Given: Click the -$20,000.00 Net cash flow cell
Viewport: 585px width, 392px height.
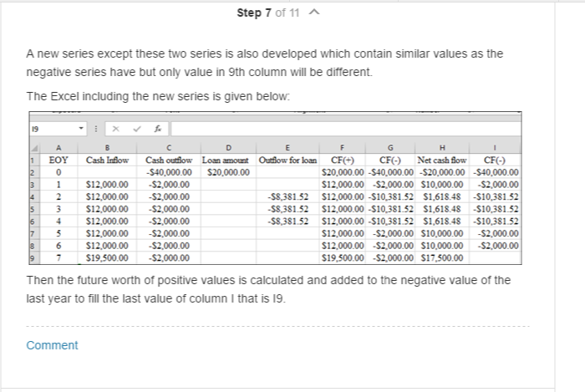Looking at the screenshot, I should [442, 172].
